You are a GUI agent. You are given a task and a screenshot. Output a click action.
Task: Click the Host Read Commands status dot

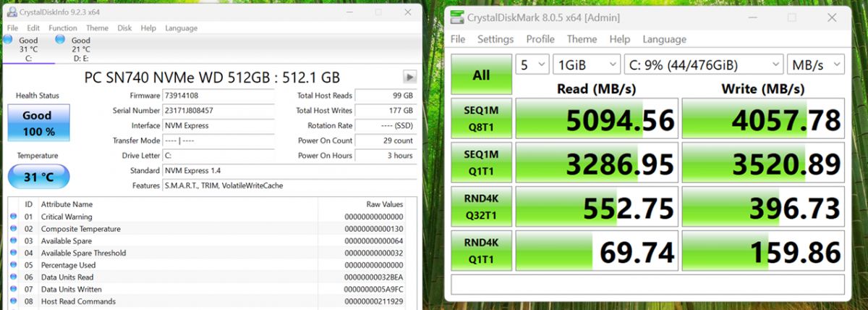tap(13, 301)
